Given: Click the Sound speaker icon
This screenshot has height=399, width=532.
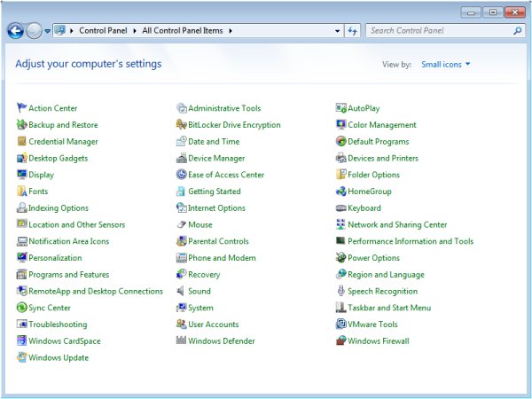Looking at the screenshot, I should pyautogui.click(x=182, y=291).
